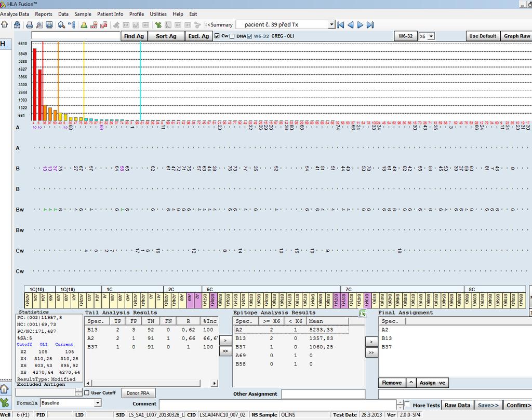Enable the User Cutoff checkbox
This screenshot has width=532, height=420.
tap(87, 393)
